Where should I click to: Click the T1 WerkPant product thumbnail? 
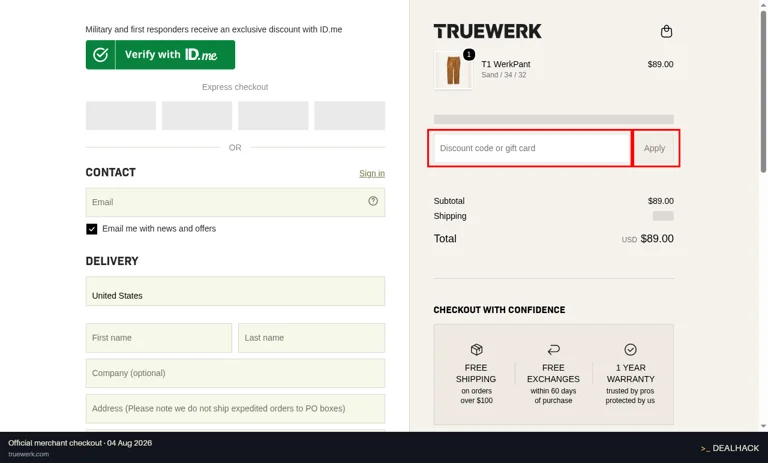pyautogui.click(x=453, y=71)
